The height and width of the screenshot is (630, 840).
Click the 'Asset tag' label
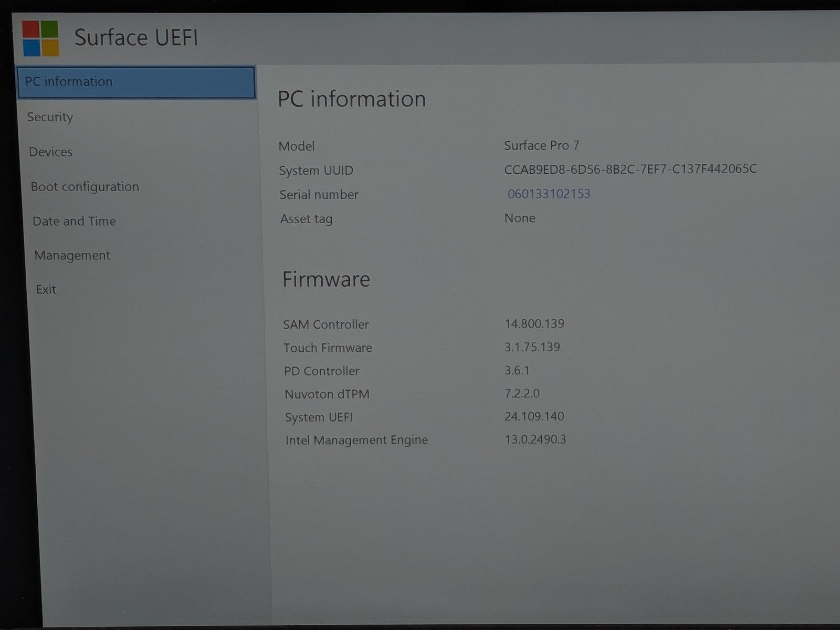click(x=307, y=219)
